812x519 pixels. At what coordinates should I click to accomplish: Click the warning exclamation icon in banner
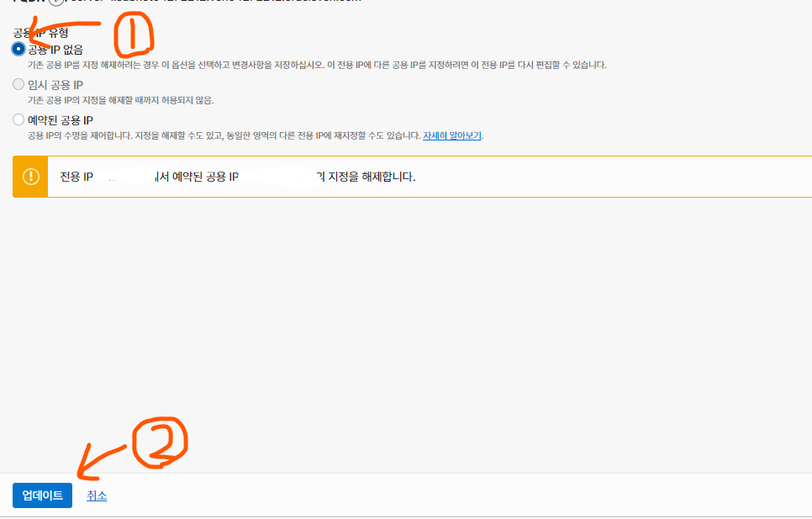(x=30, y=177)
